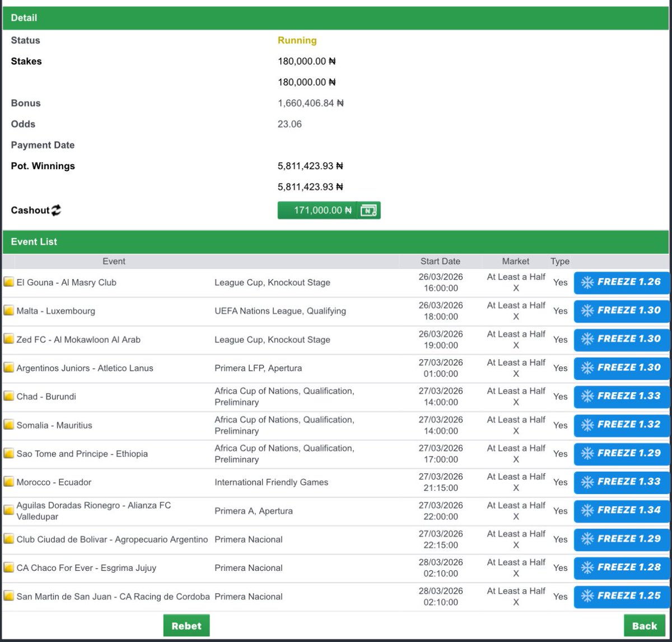672x642 pixels.
Task: Freeze CA Chaco For Ever at 1.28
Action: coord(622,568)
